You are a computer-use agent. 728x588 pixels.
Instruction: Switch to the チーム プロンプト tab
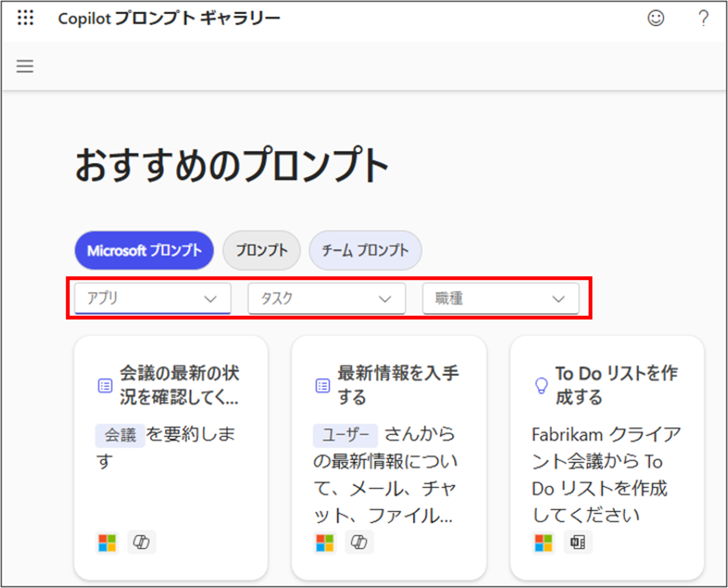point(365,250)
